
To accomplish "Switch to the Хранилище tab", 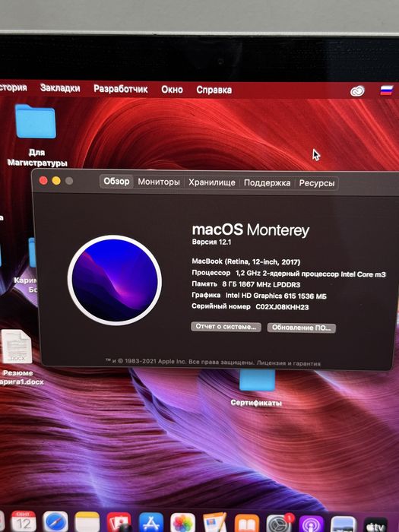I will (212, 182).
